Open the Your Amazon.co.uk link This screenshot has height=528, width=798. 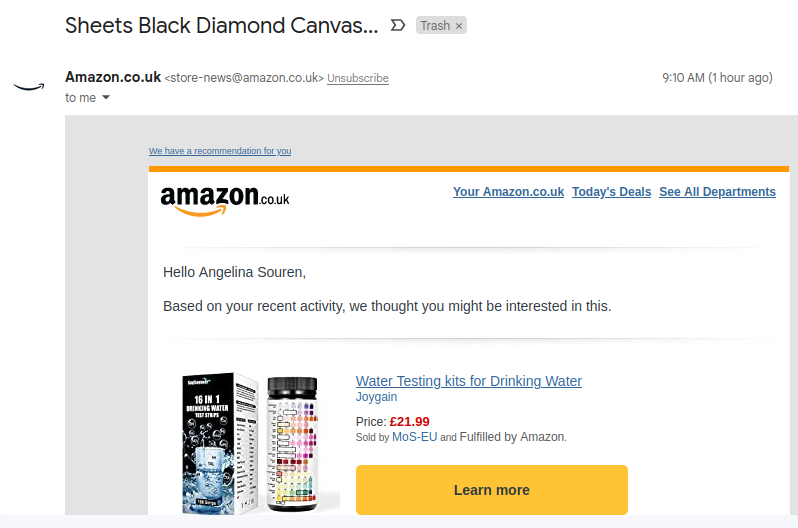pyautogui.click(x=508, y=192)
